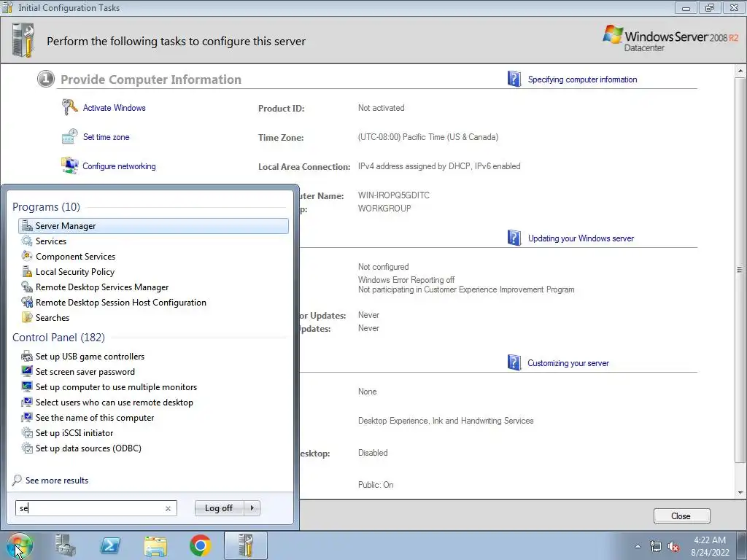Click the Log off button
747x560 pixels.
(219, 508)
